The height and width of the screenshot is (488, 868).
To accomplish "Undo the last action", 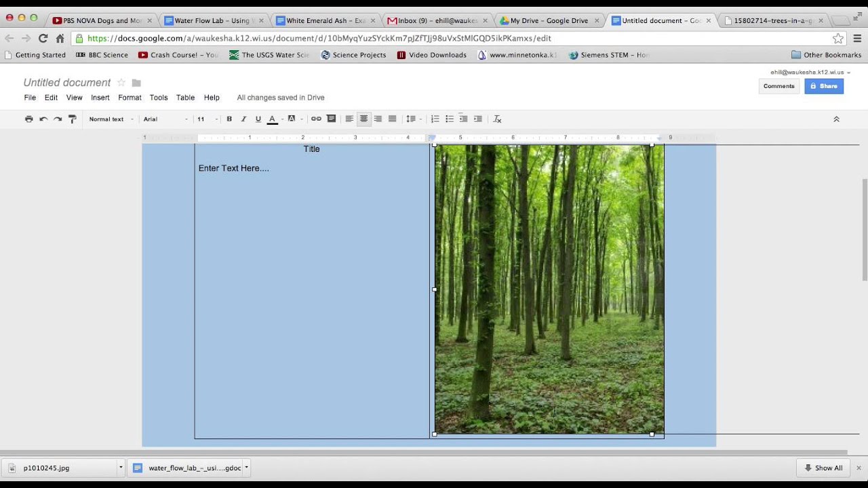I will click(43, 119).
